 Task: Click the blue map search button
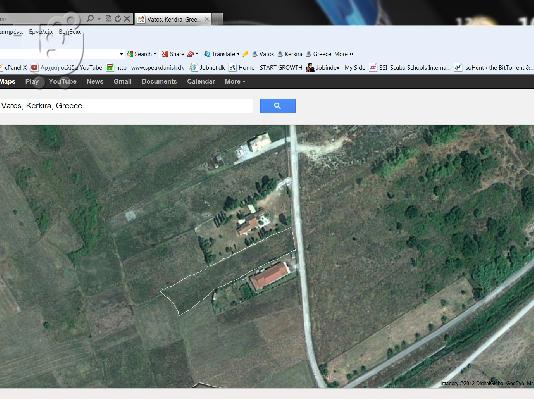278,106
